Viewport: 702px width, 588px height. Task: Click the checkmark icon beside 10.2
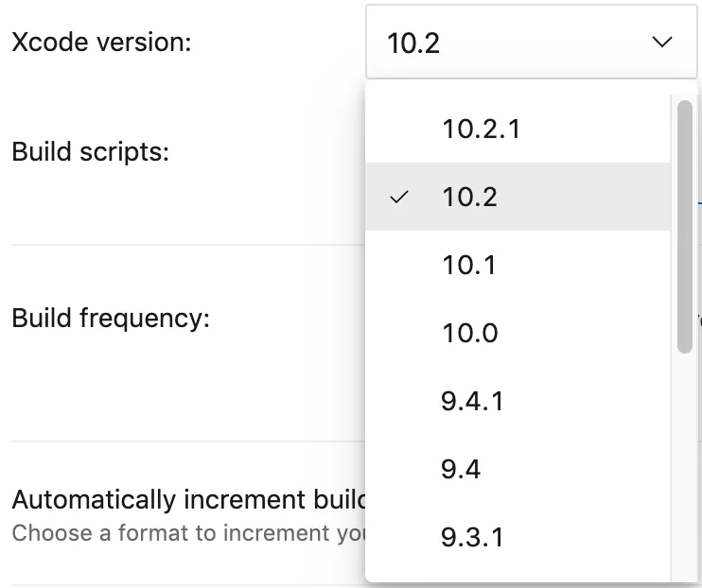pos(399,198)
